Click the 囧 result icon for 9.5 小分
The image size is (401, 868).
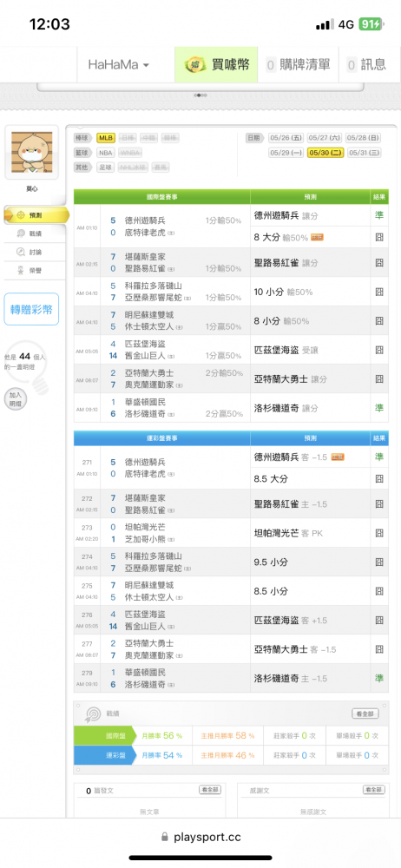379,562
